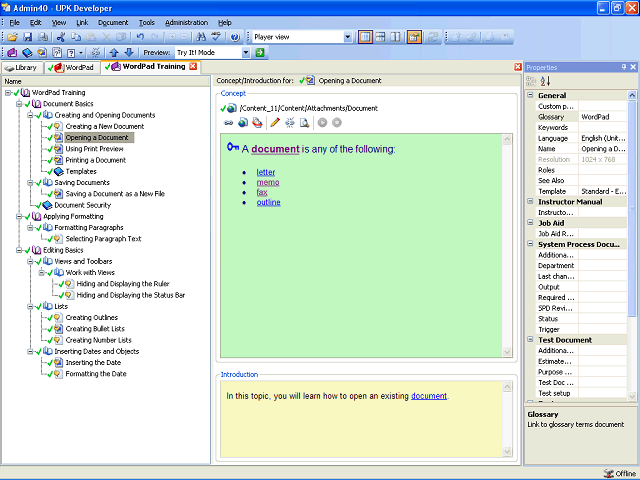Click the spell check ABC icon
Screen dimensions: 640x480
(216, 37)
